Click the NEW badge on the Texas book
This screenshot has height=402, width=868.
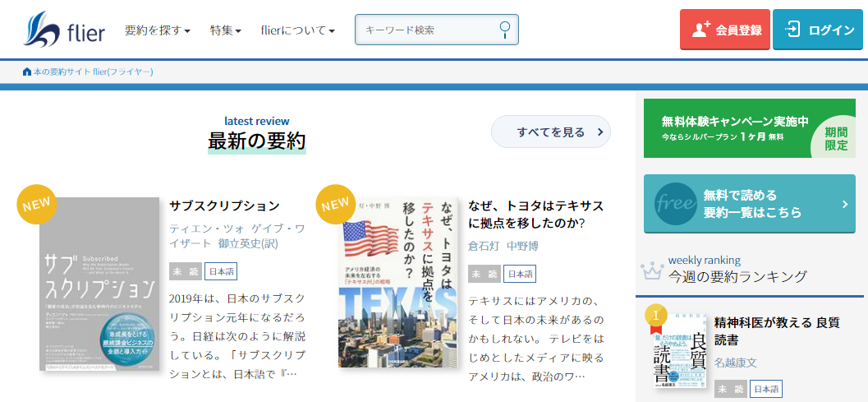click(336, 204)
